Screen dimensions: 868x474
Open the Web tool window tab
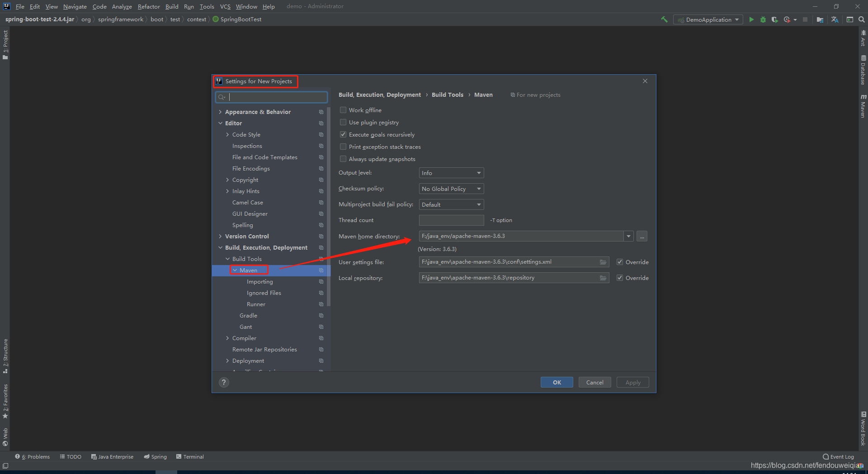click(5, 437)
